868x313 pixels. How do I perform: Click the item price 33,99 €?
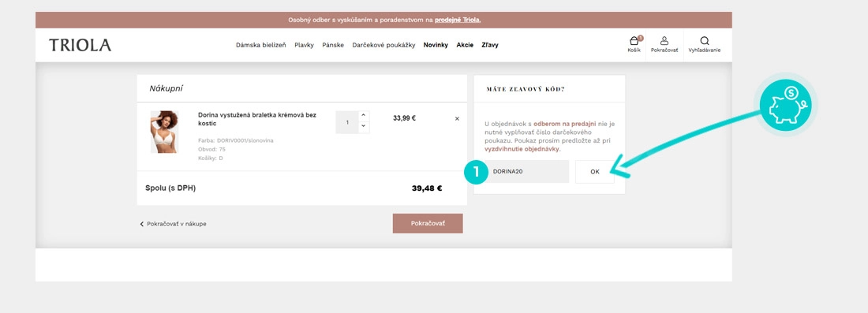tap(404, 117)
